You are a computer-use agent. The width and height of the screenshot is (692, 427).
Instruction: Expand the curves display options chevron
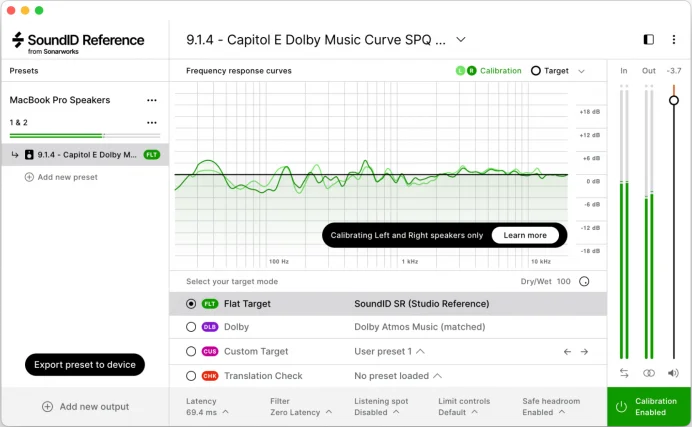[581, 71]
